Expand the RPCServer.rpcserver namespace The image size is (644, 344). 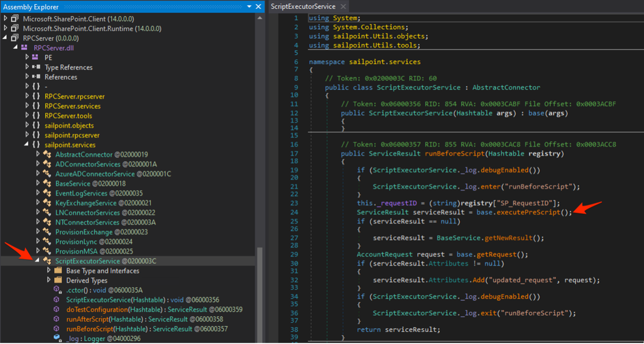27,96
